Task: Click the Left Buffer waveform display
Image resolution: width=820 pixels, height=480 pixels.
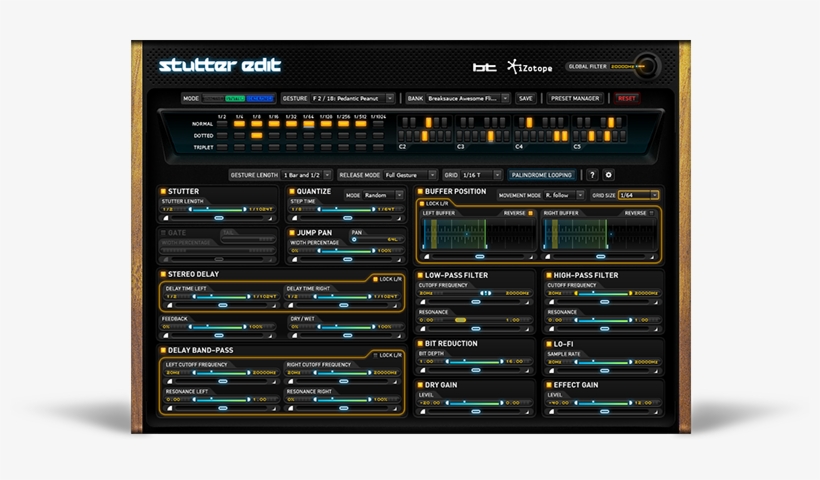Action: [x=479, y=234]
